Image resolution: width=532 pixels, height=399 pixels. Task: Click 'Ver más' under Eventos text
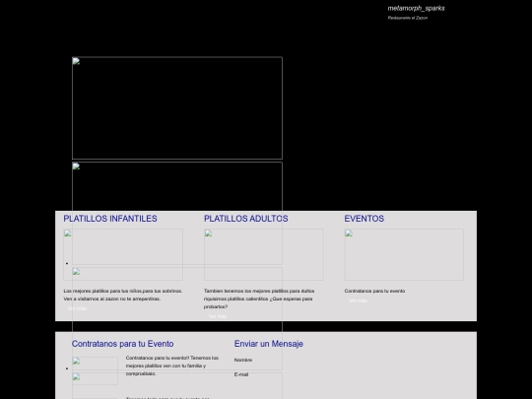click(x=358, y=300)
